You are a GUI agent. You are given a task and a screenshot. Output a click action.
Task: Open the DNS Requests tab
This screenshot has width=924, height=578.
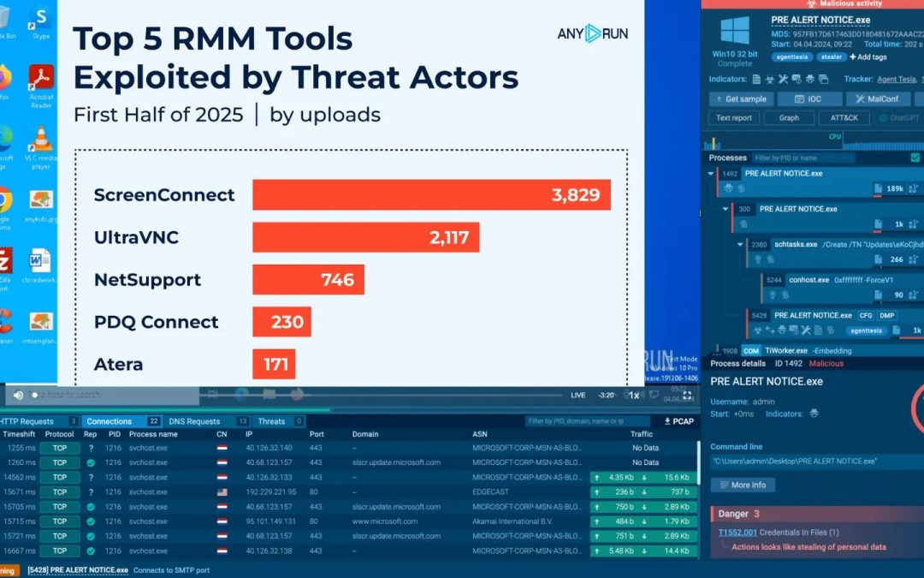(x=207, y=421)
